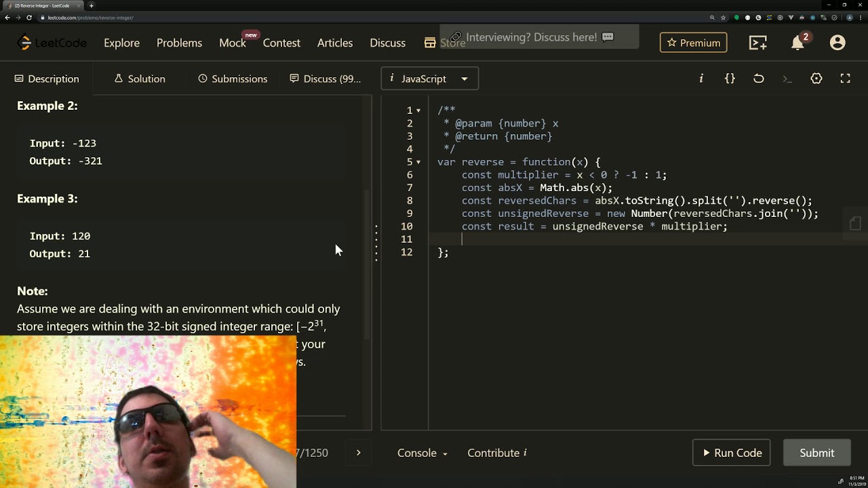Click the browser back arrow
868x488 pixels.
[7, 18]
